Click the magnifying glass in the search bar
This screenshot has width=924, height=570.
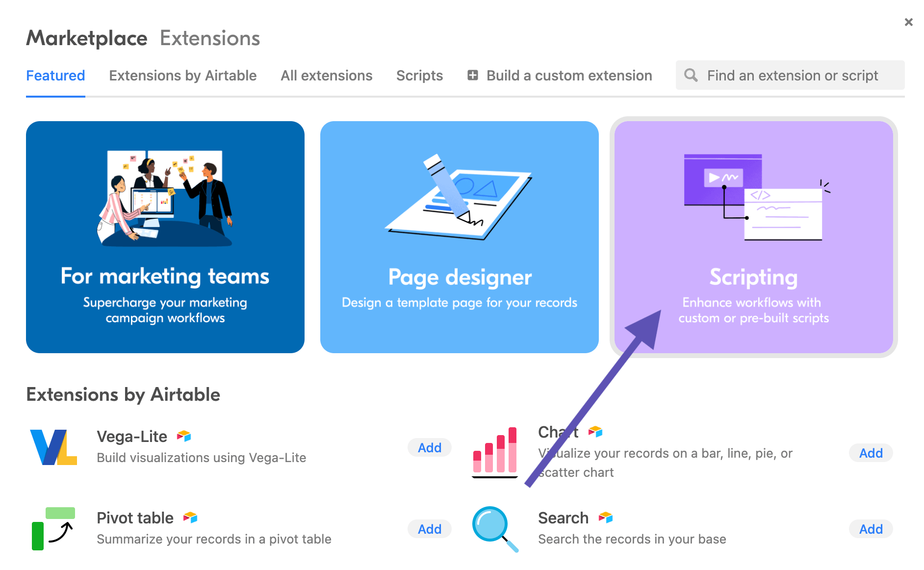pyautogui.click(x=691, y=75)
